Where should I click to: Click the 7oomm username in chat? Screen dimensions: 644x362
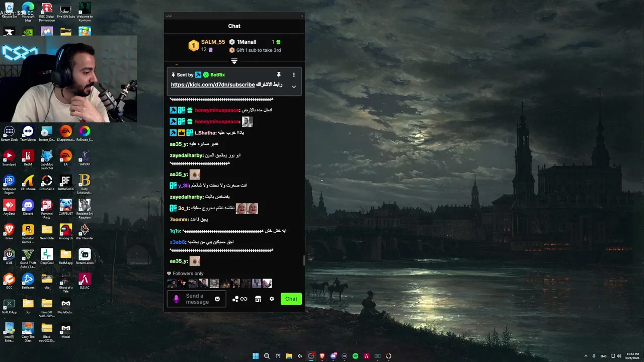pyautogui.click(x=179, y=220)
